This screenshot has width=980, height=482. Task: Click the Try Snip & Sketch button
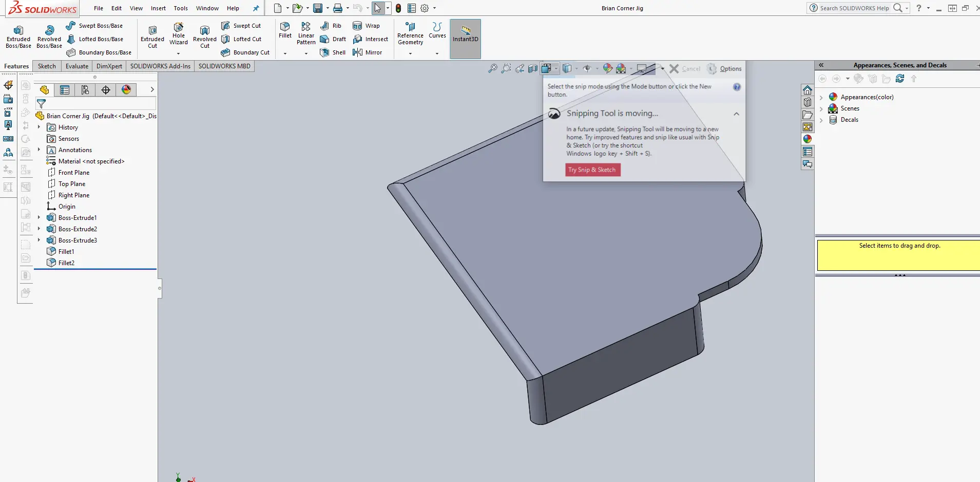click(592, 170)
